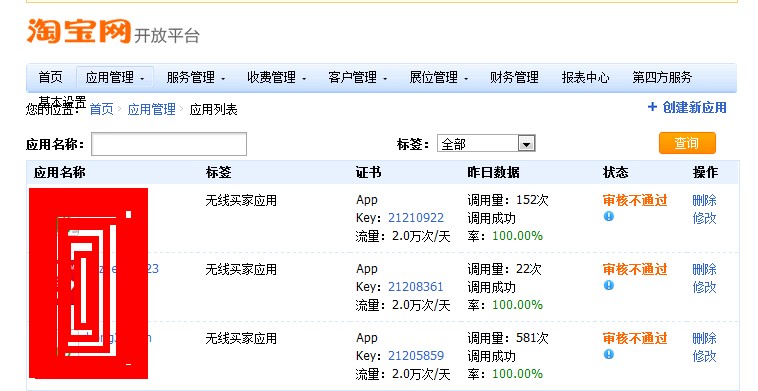Click 修改 for App Key 21208361 row
The height and width of the screenshot is (391, 758).
click(x=704, y=287)
